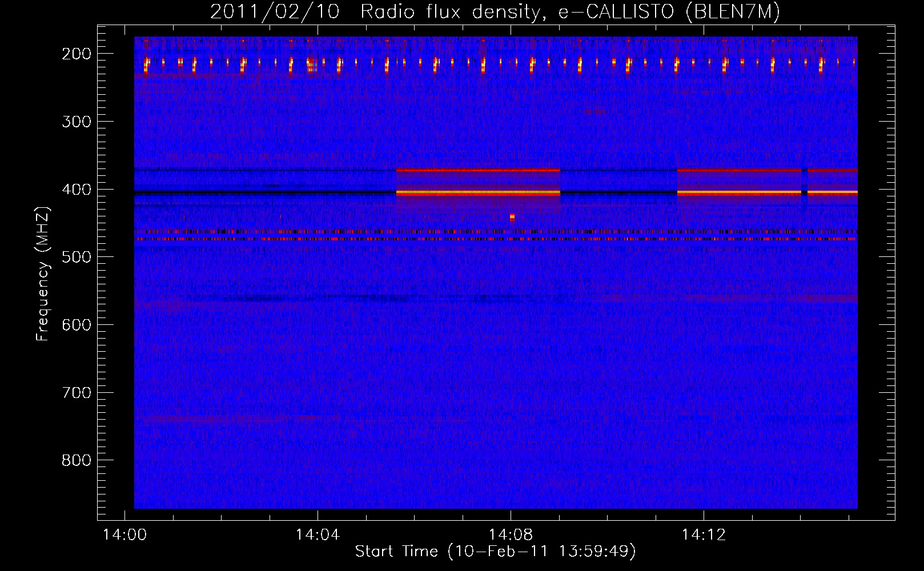The height and width of the screenshot is (571, 924).
Task: Click the 300 frequency tick label
Action: [76, 122]
